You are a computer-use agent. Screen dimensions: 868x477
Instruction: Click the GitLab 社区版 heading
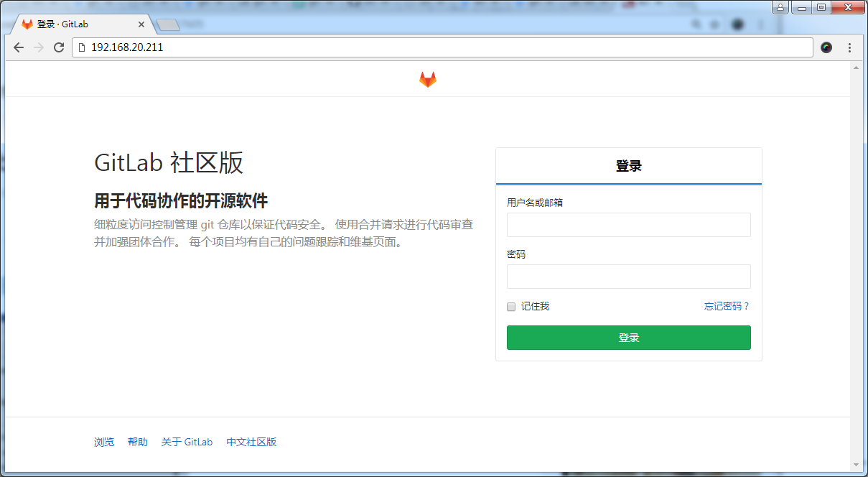[x=169, y=162]
